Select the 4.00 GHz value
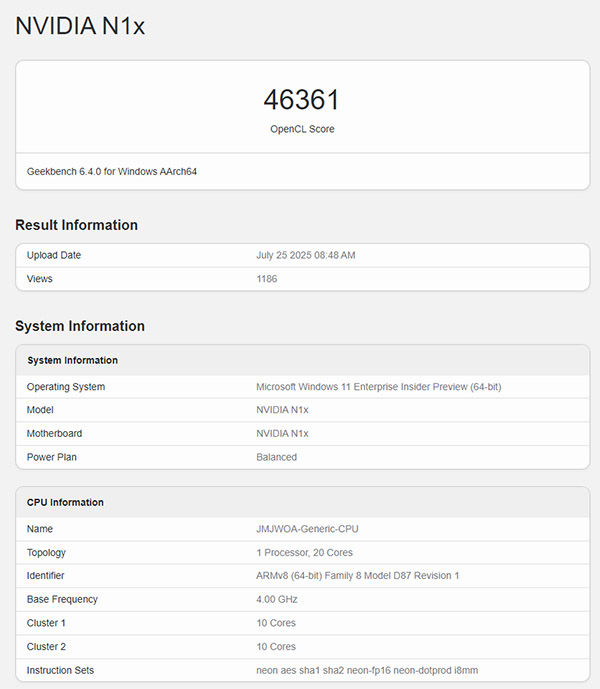 click(x=276, y=599)
